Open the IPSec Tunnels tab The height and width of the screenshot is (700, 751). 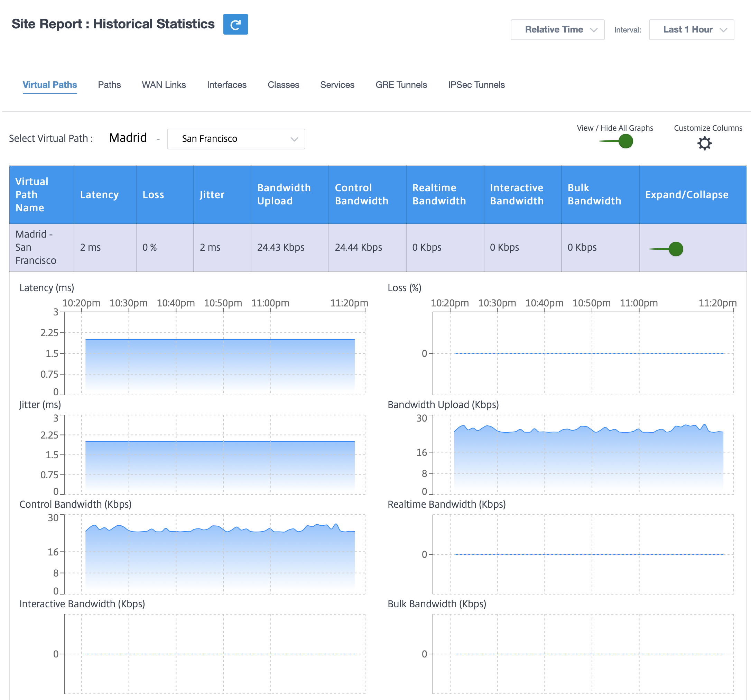click(x=476, y=85)
